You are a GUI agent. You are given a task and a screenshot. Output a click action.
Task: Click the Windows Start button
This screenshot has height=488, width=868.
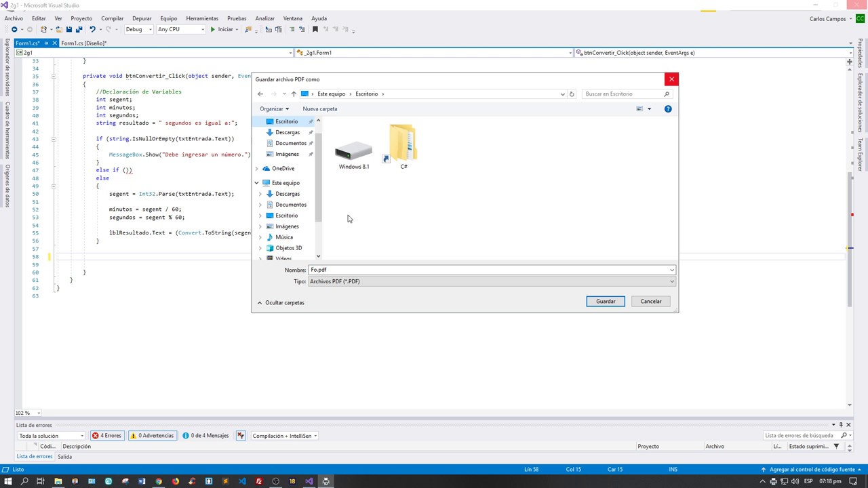[8, 481]
